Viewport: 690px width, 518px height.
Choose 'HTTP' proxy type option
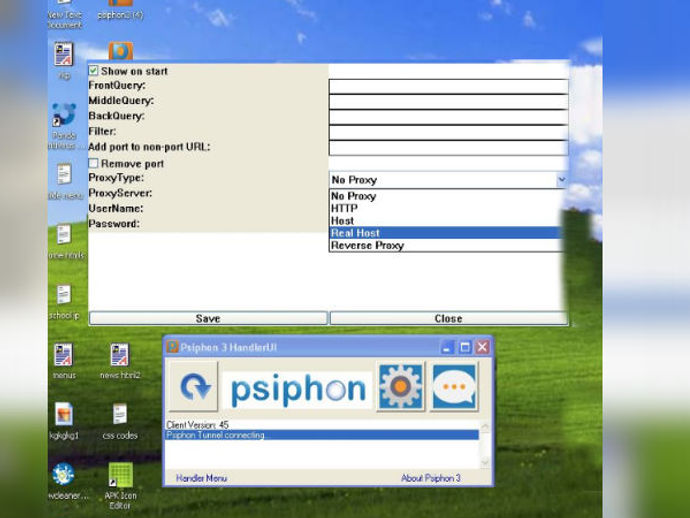point(446,208)
